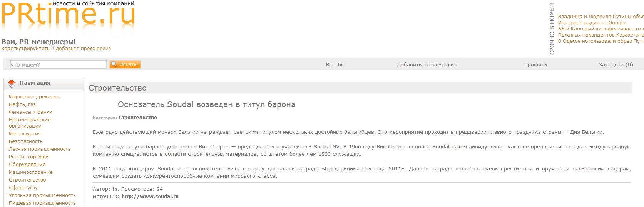
Task: Select 'Строительство' in navigation sidebar
Action: 27,180
